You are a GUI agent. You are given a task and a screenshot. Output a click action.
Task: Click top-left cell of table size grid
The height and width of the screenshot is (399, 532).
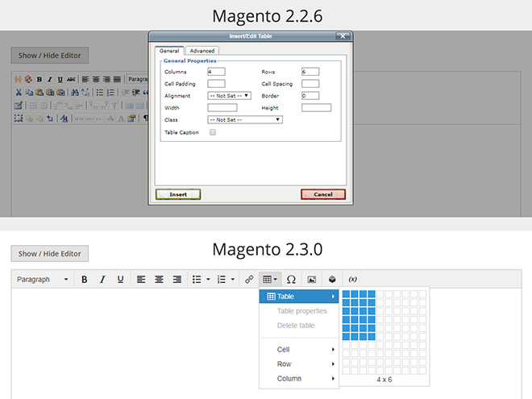[x=346, y=294]
